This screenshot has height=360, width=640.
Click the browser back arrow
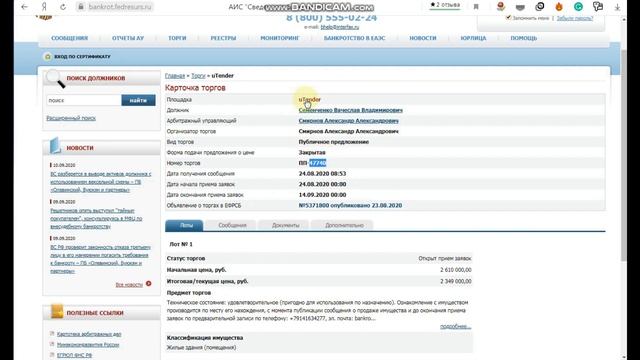[24, 7]
